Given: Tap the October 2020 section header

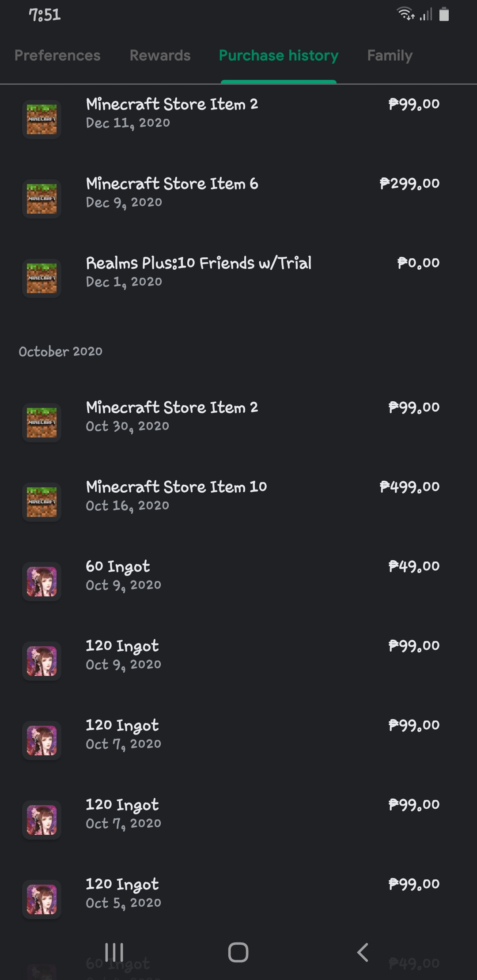Looking at the screenshot, I should coord(61,351).
